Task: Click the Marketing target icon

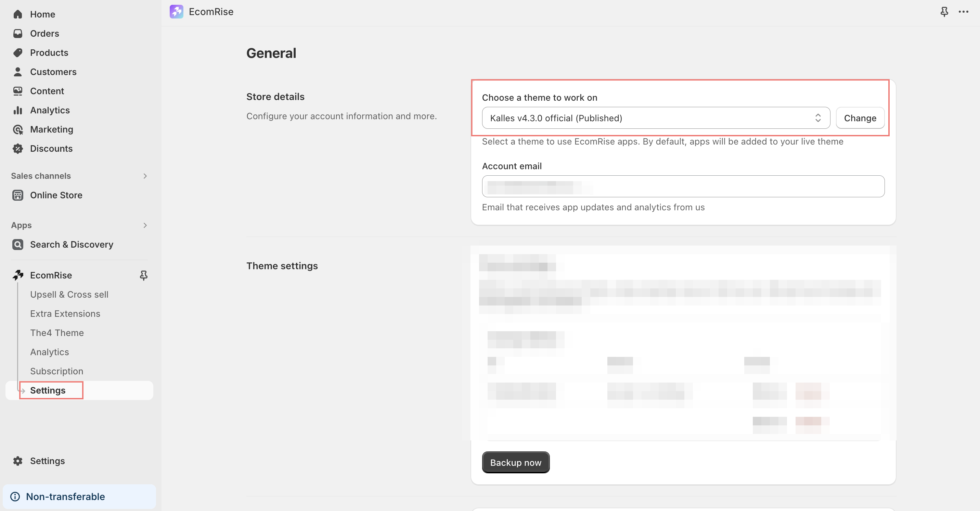Action: pos(17,129)
